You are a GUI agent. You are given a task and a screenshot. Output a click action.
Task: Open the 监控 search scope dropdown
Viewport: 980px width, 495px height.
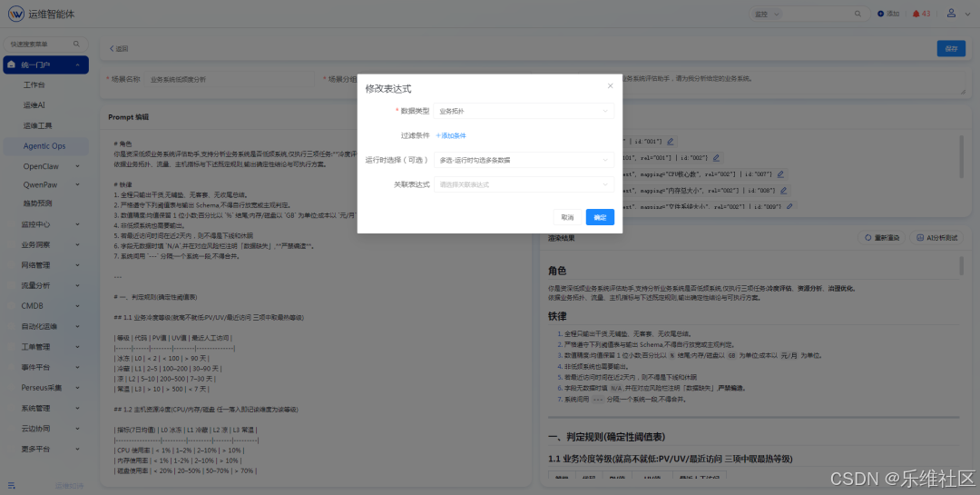coord(767,14)
